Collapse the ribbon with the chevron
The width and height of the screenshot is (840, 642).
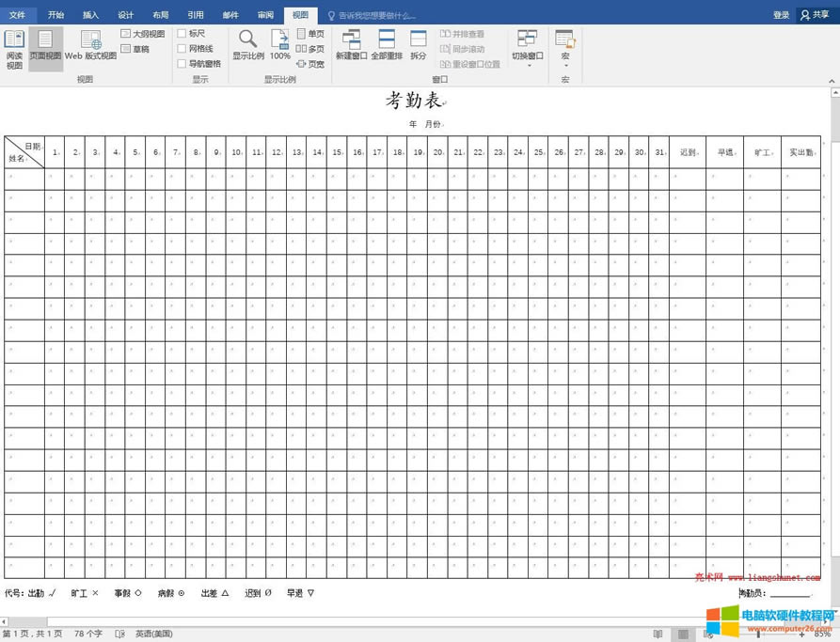tap(833, 80)
